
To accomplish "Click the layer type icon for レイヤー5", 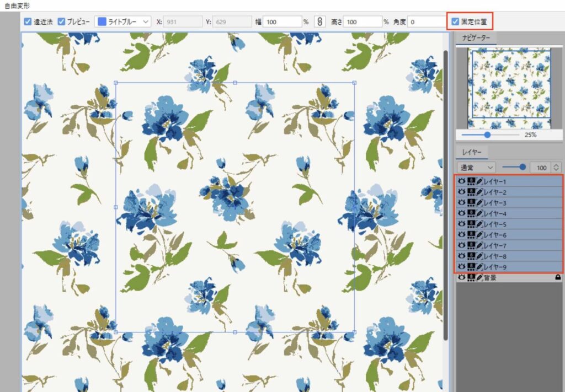I will tap(471, 224).
